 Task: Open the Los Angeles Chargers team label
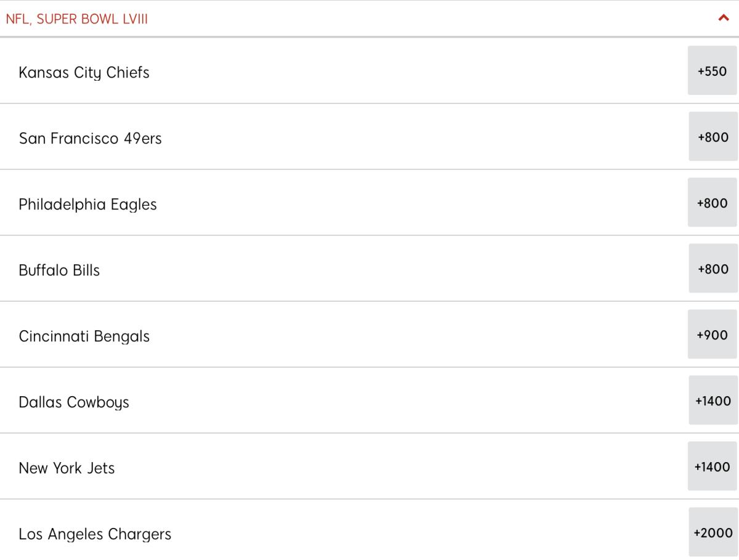tap(95, 534)
